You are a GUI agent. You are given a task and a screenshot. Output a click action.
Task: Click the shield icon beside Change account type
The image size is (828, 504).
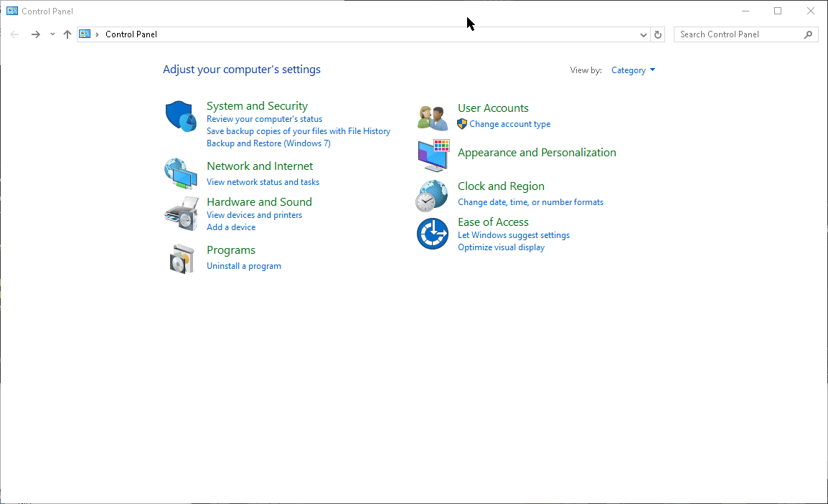tap(462, 124)
